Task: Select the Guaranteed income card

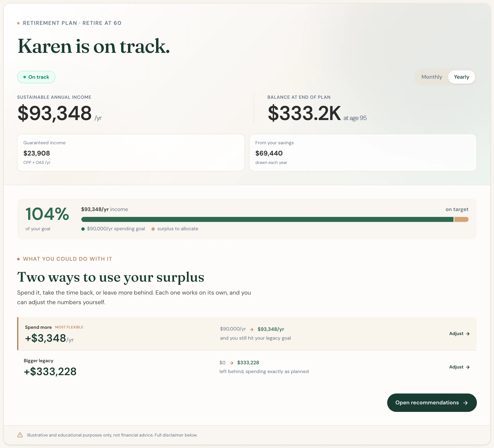Action: coord(131,153)
